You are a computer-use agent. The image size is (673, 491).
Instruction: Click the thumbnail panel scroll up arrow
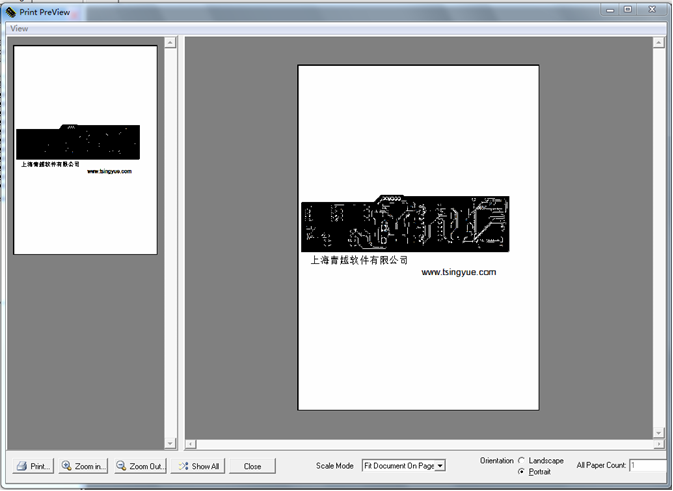coord(170,43)
